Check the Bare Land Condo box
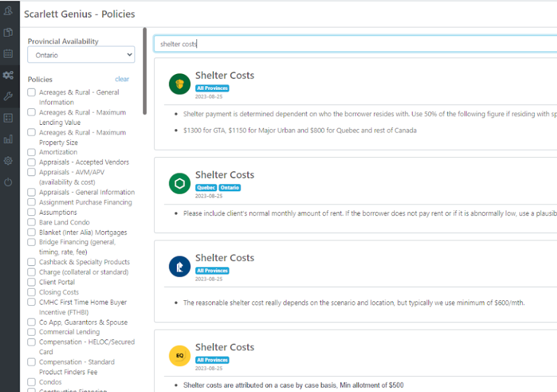Screen dimensions: 557x392 click(32, 222)
